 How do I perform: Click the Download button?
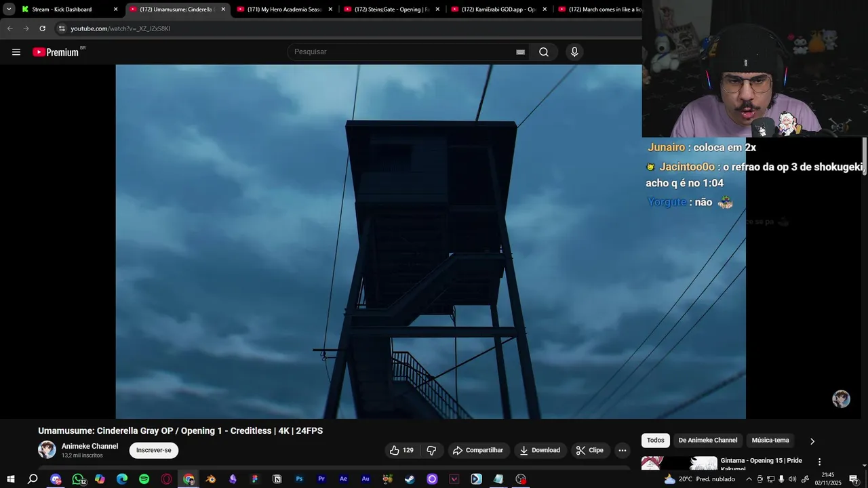point(540,450)
